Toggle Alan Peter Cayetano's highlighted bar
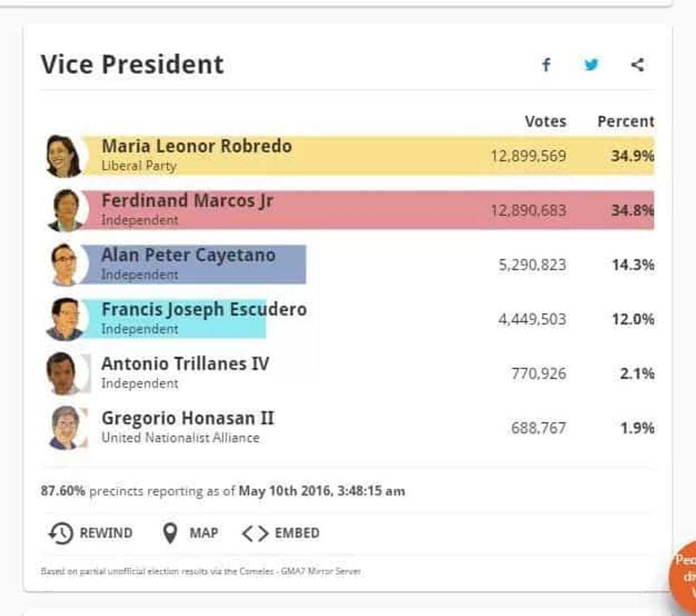 (x=186, y=264)
